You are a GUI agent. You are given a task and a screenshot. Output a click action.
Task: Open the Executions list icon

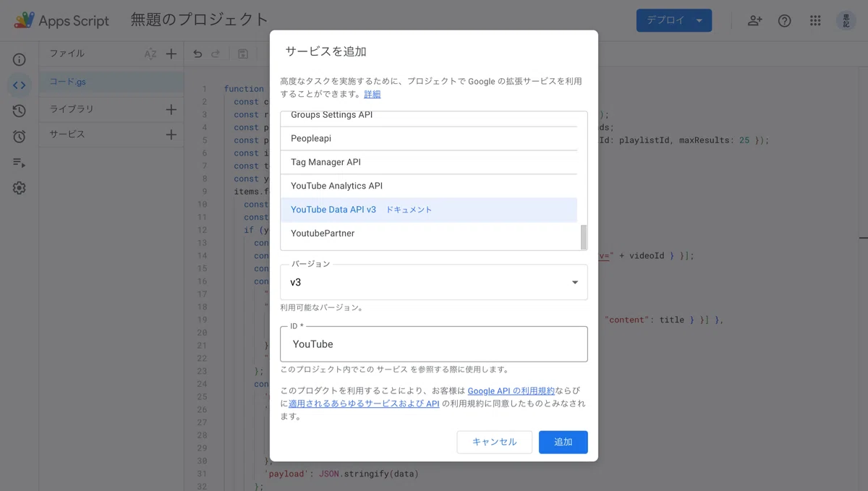point(20,163)
